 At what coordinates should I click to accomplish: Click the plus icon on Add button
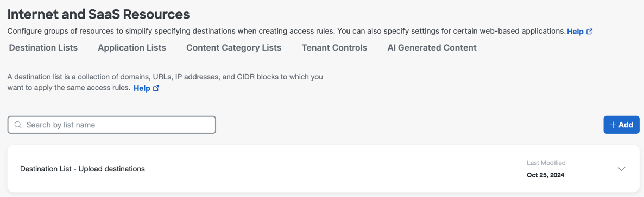pyautogui.click(x=613, y=125)
